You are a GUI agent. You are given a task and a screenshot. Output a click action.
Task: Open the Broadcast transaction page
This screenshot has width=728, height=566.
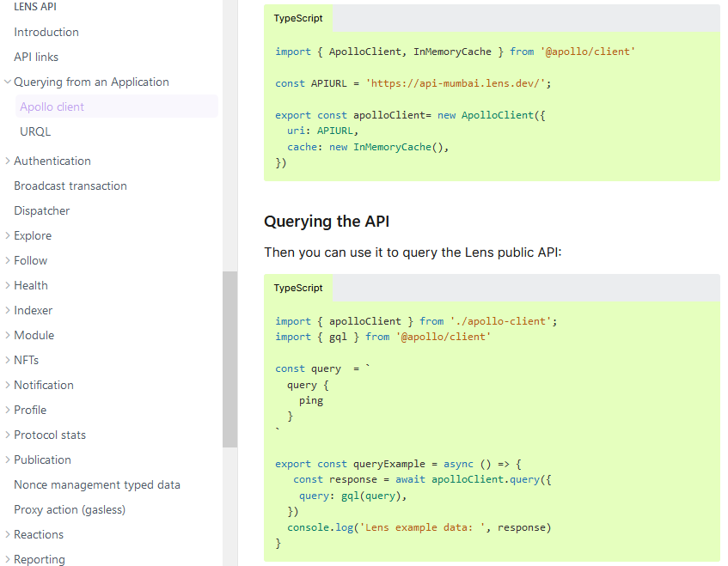coord(70,186)
